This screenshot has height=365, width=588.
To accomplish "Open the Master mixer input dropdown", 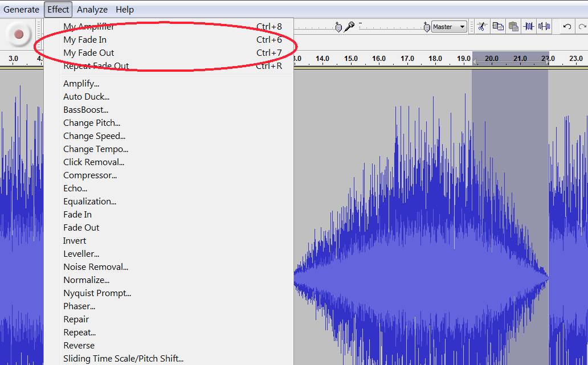I will [449, 27].
